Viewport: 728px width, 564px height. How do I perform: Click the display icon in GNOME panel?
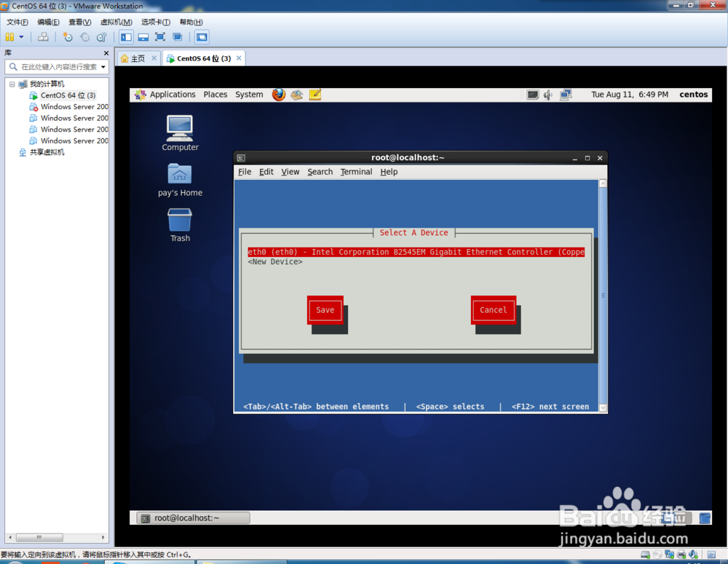533,95
